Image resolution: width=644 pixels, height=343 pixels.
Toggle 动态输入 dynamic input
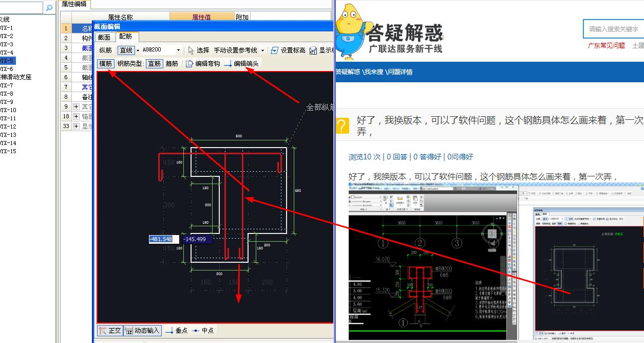click(x=142, y=331)
